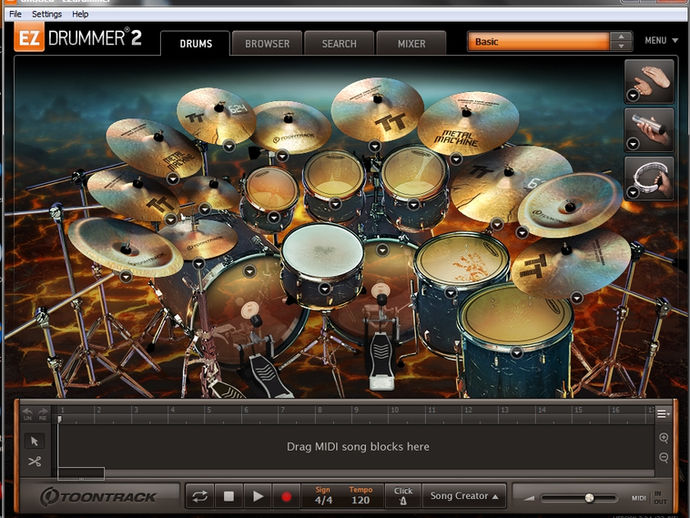
Task: Click the tambourine percussion thumbnail
Action: (650, 178)
